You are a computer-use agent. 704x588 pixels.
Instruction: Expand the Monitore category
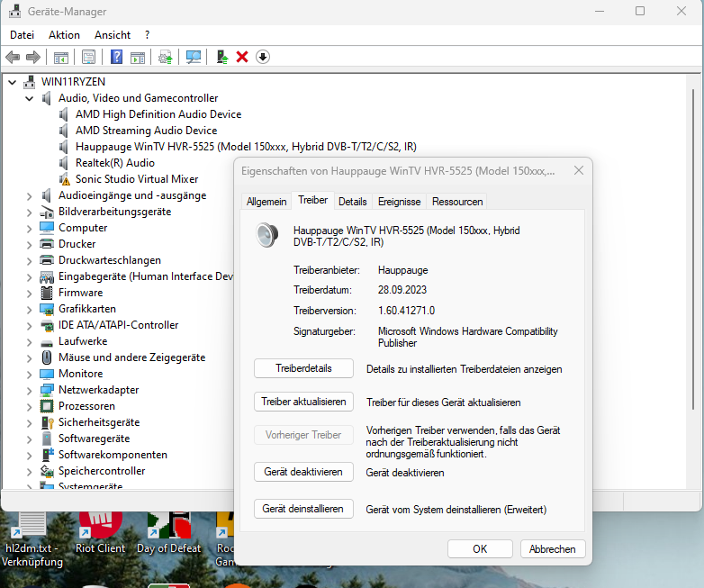coord(30,374)
